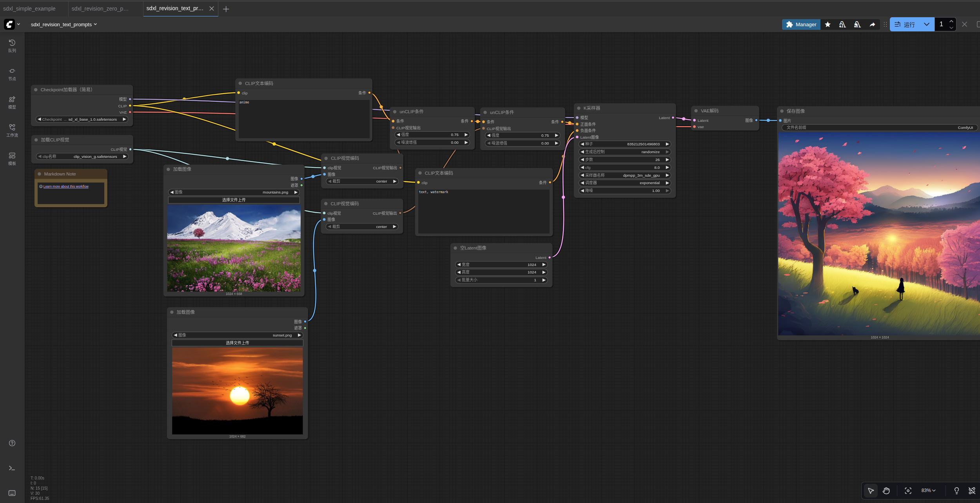Click the lightbulb icon in the canvas toolbar
Viewport: 980px width, 503px height.
[x=956, y=490]
